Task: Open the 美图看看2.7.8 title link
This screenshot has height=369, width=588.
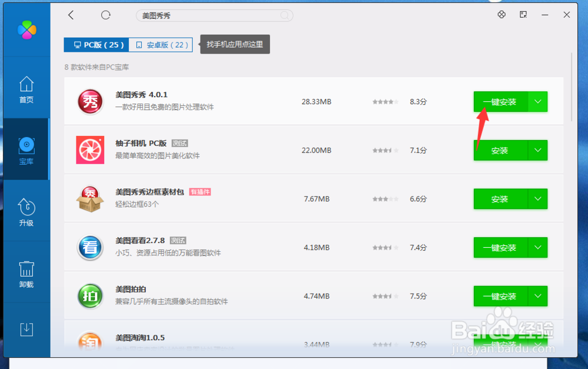Action: [x=140, y=240]
